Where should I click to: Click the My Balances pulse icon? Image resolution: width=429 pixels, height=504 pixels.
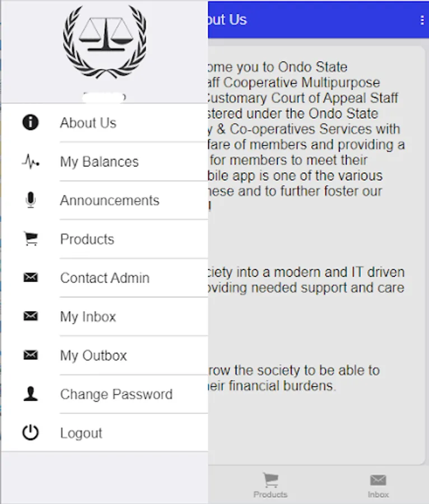click(30, 162)
